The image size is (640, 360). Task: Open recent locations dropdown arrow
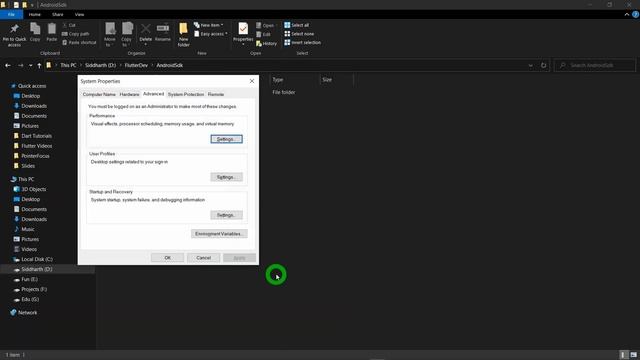click(30, 65)
